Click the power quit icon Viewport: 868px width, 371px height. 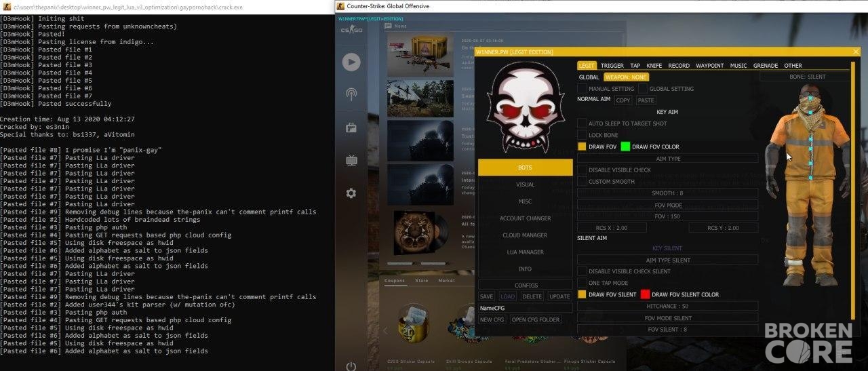[351, 366]
